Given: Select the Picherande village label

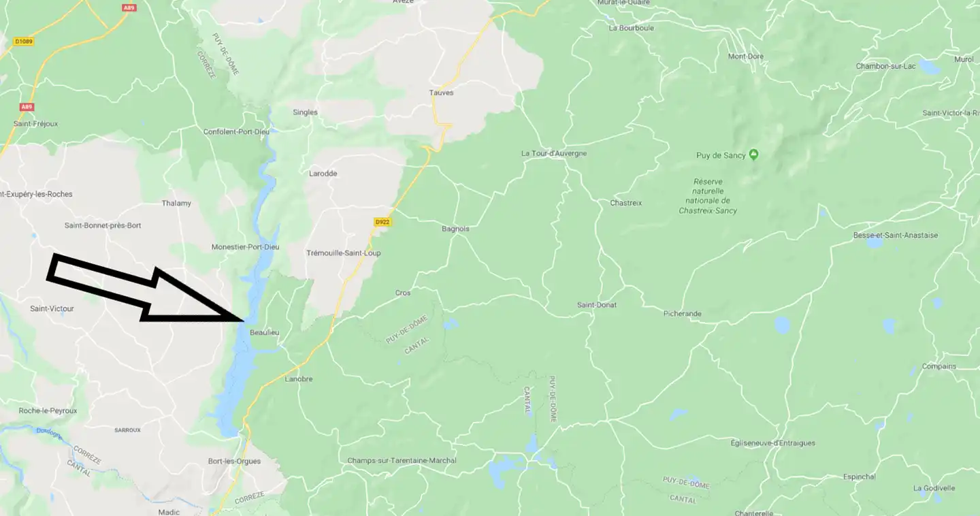Looking at the screenshot, I should 683,314.
